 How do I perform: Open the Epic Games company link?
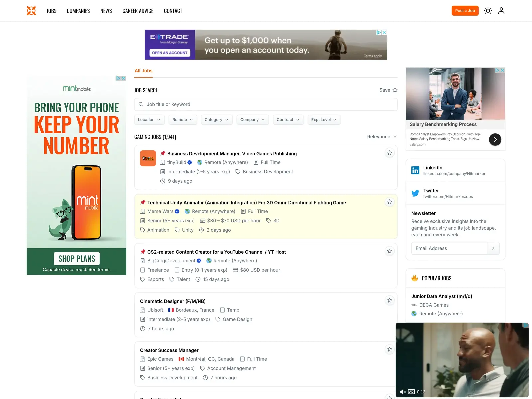(160, 359)
